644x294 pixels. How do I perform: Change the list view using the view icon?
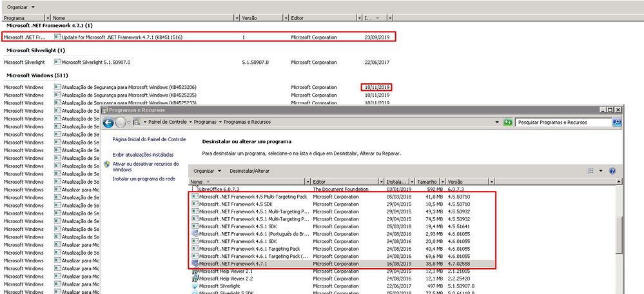click(x=590, y=171)
